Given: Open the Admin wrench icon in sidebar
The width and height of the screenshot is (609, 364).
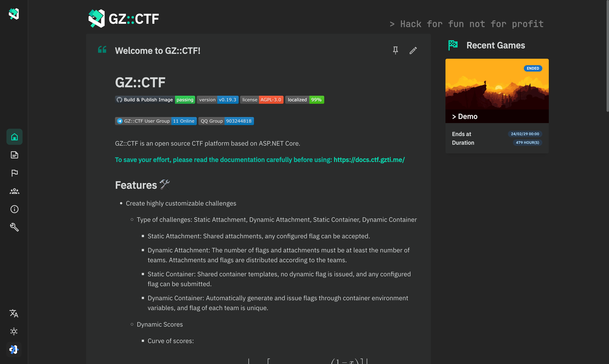Looking at the screenshot, I should tap(14, 227).
